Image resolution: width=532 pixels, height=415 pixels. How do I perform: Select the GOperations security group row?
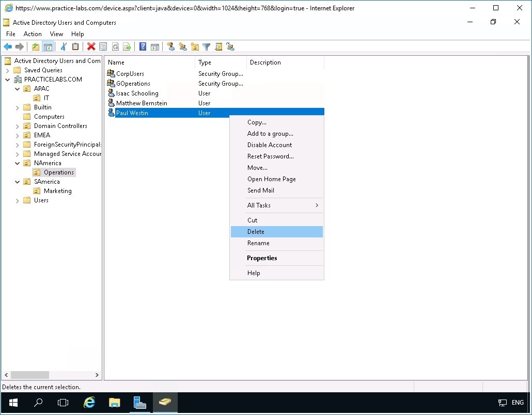point(215,84)
